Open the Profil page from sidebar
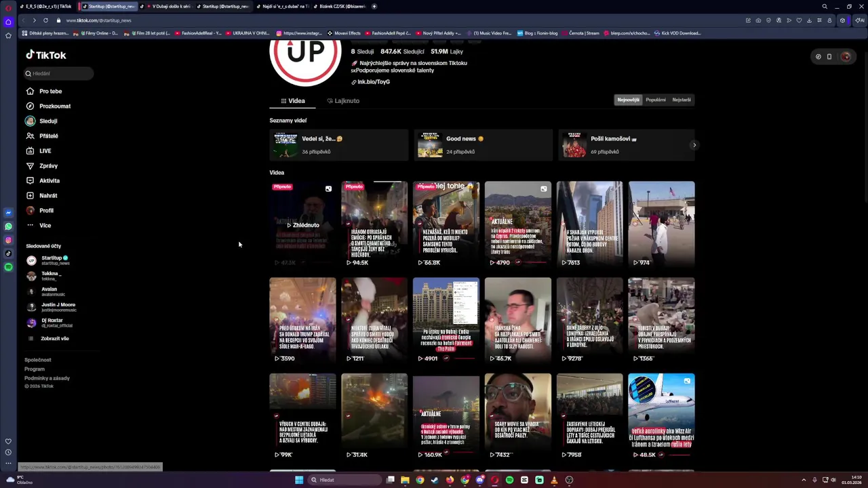 (39, 210)
